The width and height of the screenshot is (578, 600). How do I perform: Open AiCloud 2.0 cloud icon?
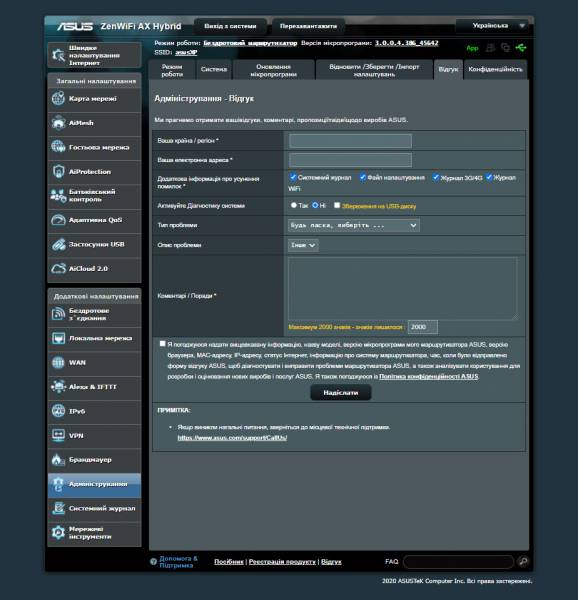point(58,269)
